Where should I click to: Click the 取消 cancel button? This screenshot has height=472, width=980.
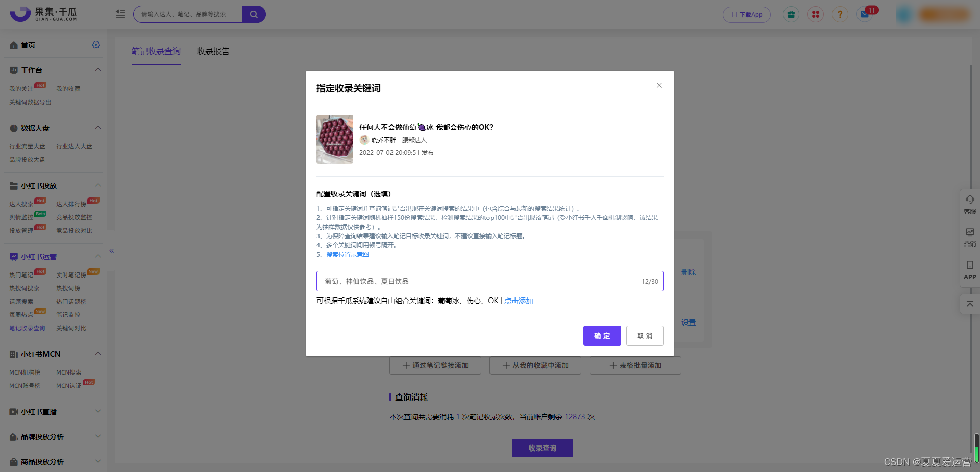[645, 336]
